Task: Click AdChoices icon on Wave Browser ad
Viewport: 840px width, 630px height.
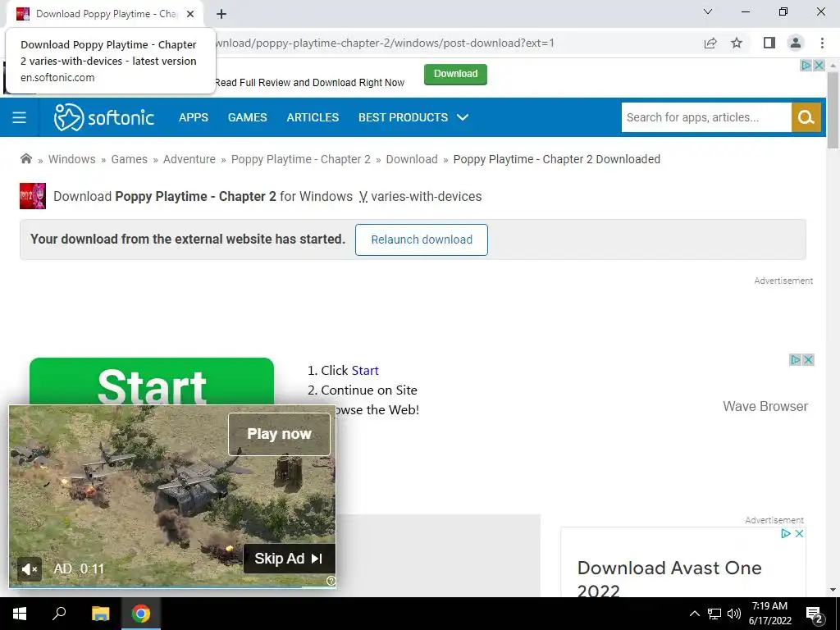Action: point(796,359)
